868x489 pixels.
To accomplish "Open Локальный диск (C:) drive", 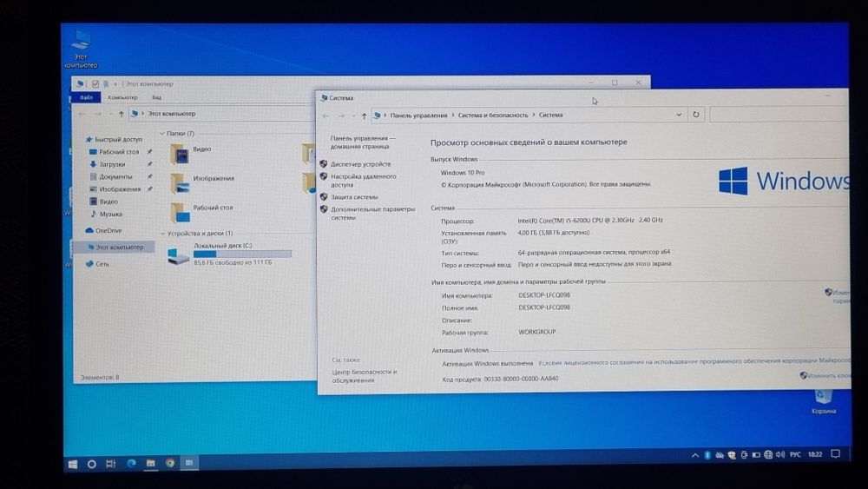I will tap(230, 254).
